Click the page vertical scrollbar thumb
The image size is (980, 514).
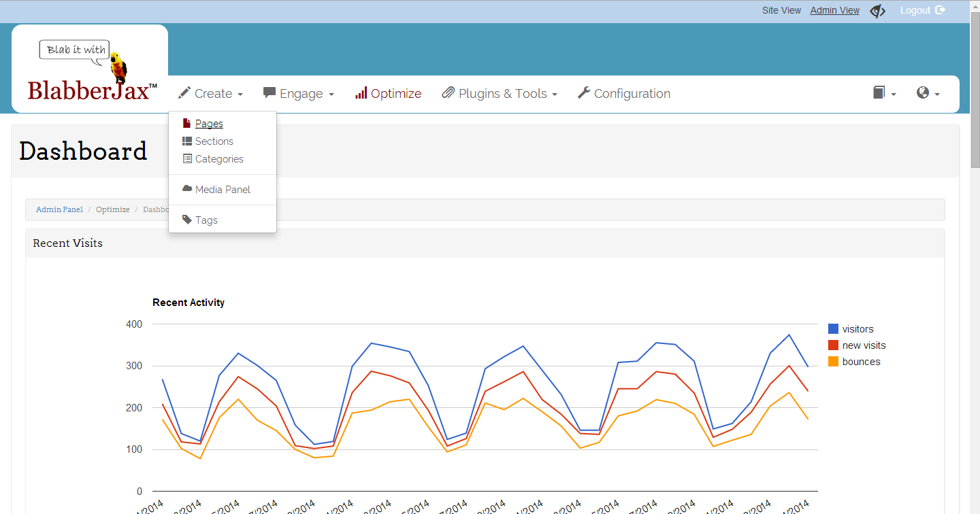[x=975, y=88]
